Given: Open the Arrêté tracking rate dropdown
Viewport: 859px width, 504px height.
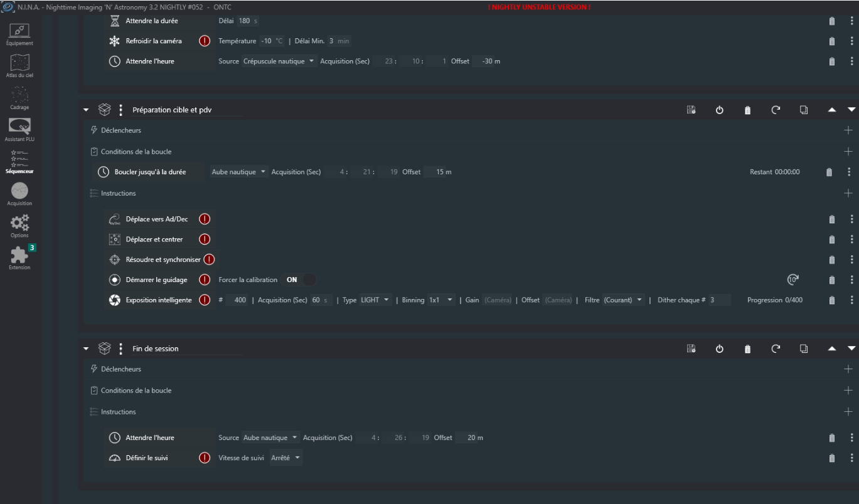Looking at the screenshot, I should (285, 458).
